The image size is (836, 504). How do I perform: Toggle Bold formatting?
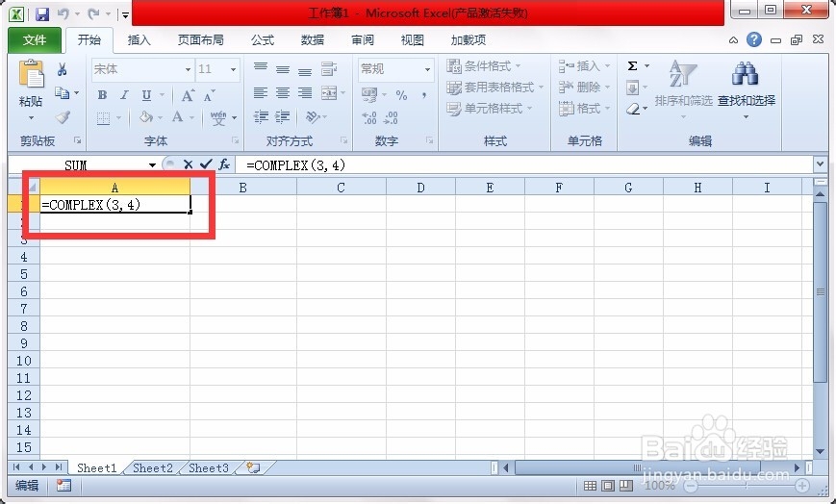click(x=102, y=95)
